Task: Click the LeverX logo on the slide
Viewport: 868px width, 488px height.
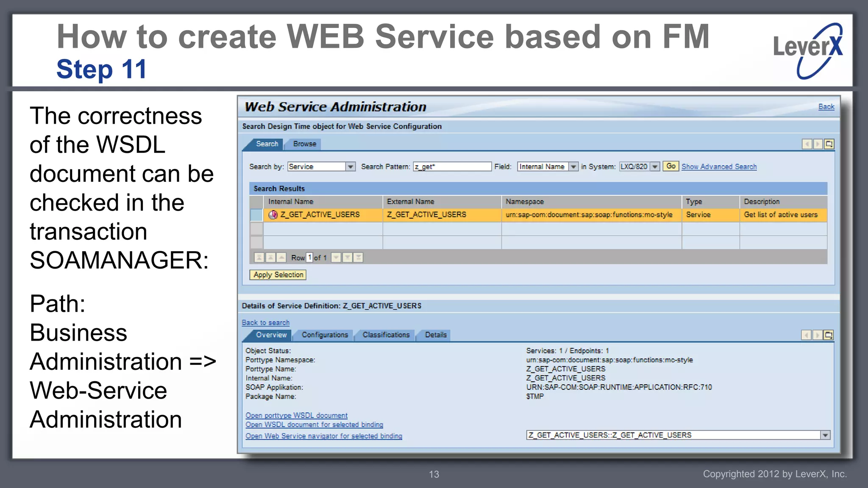Action: [x=808, y=51]
